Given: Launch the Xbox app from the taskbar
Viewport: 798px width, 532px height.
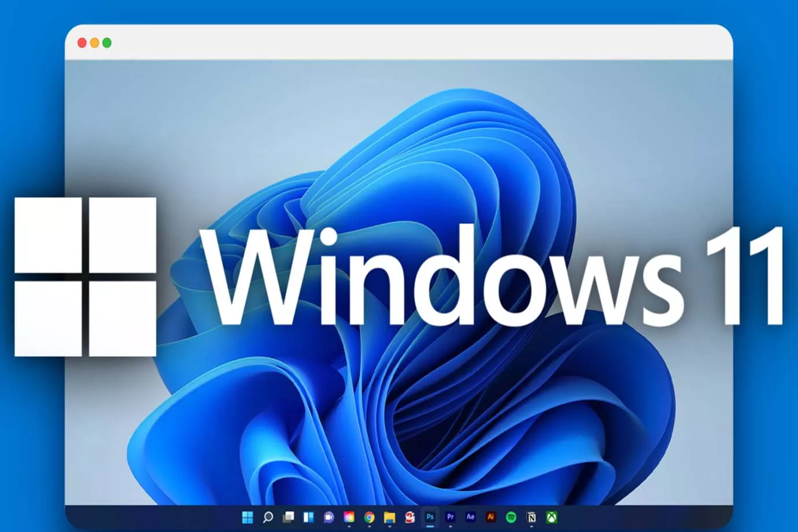Looking at the screenshot, I should click(x=552, y=517).
